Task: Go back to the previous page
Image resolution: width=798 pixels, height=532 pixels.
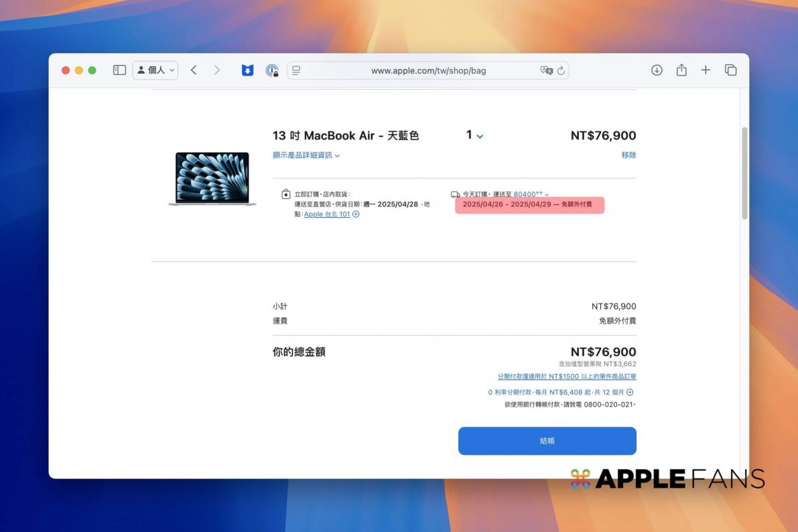Action: 194,70
